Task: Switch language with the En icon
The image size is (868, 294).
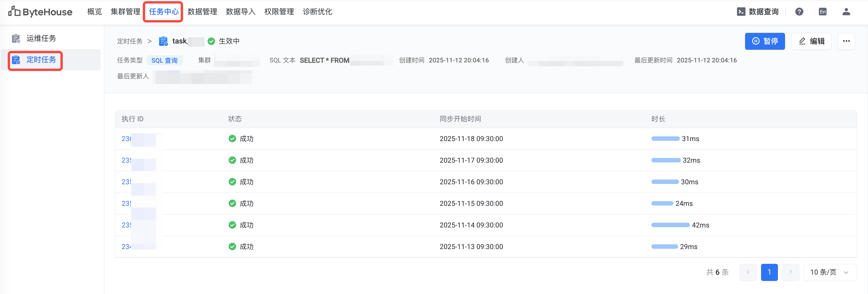Action: (x=822, y=12)
